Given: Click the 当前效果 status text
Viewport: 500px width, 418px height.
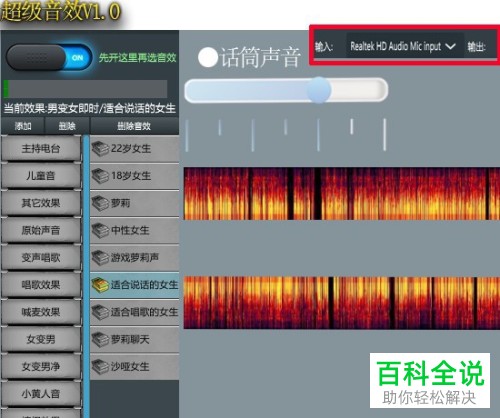Looking at the screenshot, I should click(89, 108).
